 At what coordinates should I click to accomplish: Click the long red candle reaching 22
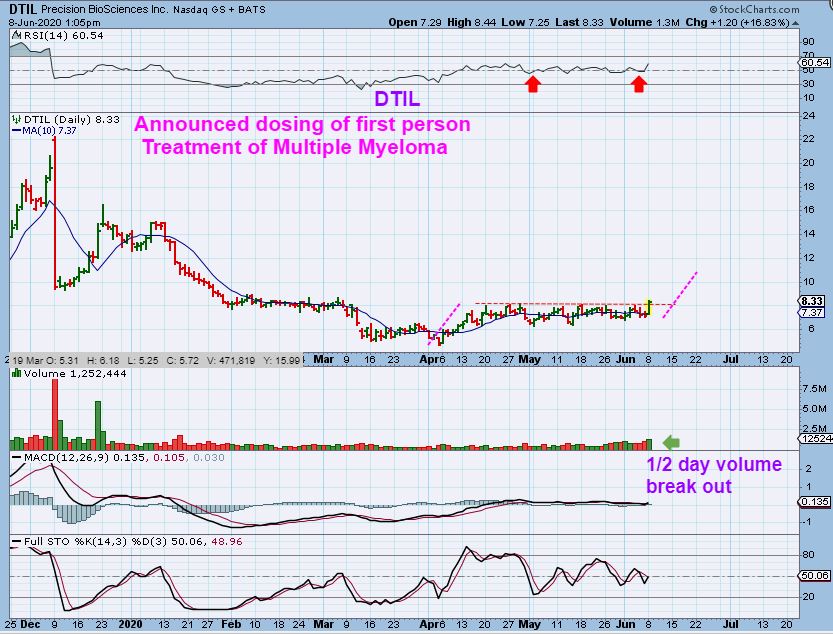pyautogui.click(x=55, y=213)
